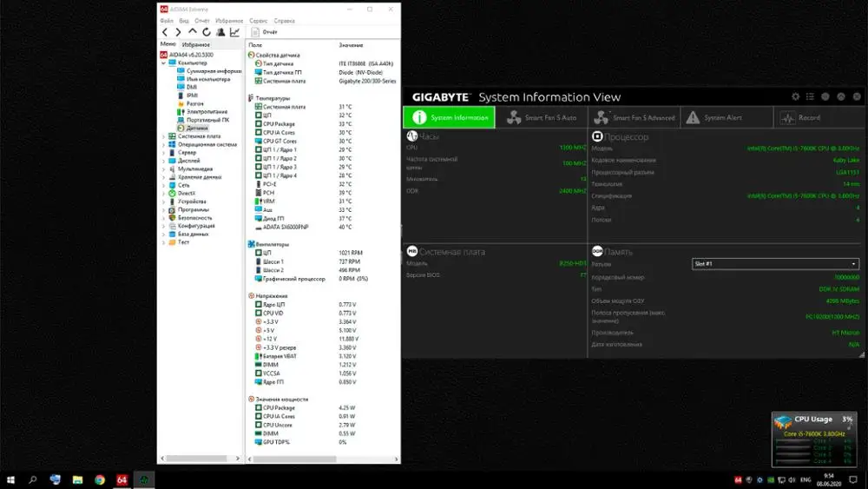
Task: Open the Избранное menu in menu bar
Action: coord(229,21)
